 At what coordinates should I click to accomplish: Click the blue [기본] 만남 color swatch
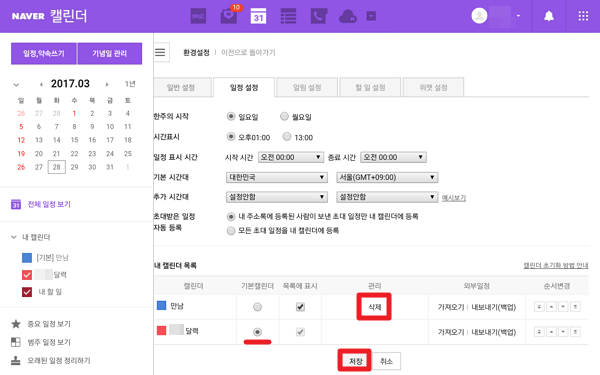tap(27, 258)
